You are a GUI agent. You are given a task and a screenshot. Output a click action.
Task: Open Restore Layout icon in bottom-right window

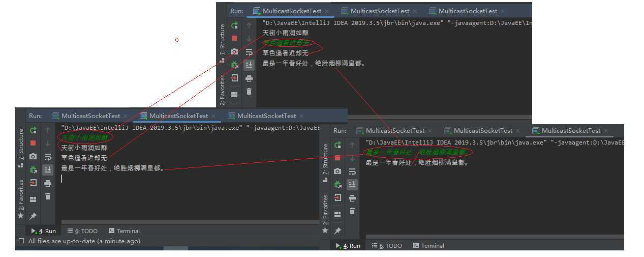tap(338, 214)
